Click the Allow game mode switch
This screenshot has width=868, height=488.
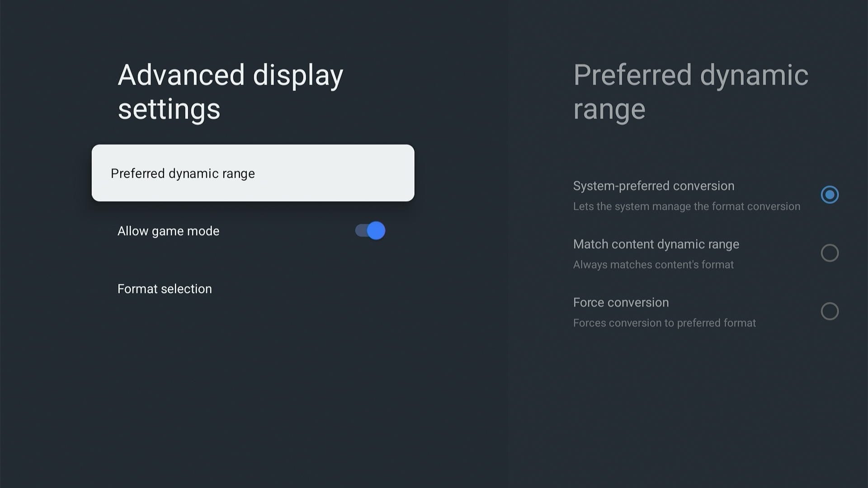[x=369, y=230]
